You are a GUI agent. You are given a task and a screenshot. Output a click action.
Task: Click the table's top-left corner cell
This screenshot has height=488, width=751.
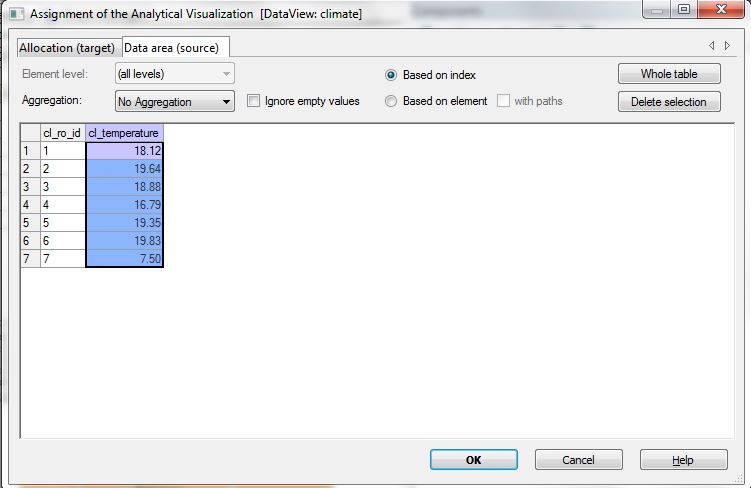click(30, 133)
